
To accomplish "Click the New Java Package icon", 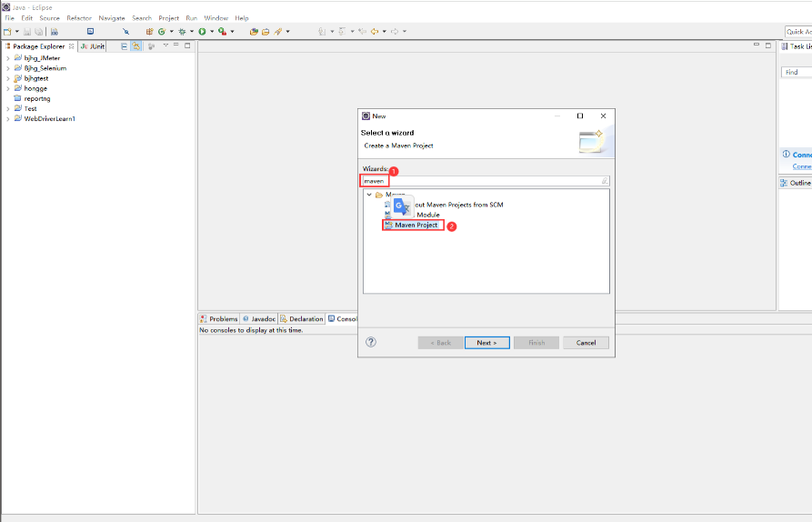I will click(150, 32).
